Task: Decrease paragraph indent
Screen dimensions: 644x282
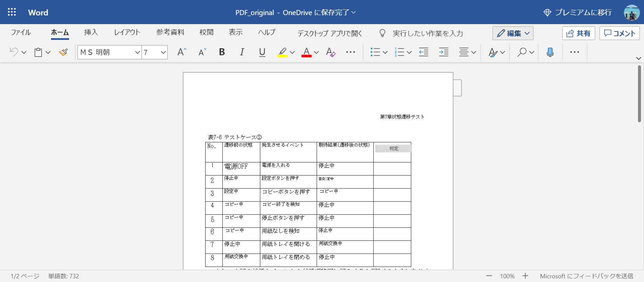Action: (x=424, y=52)
